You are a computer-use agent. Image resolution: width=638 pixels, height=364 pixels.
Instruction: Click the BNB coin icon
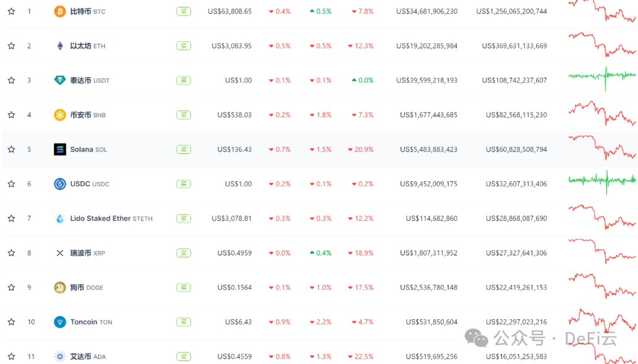pos(60,115)
